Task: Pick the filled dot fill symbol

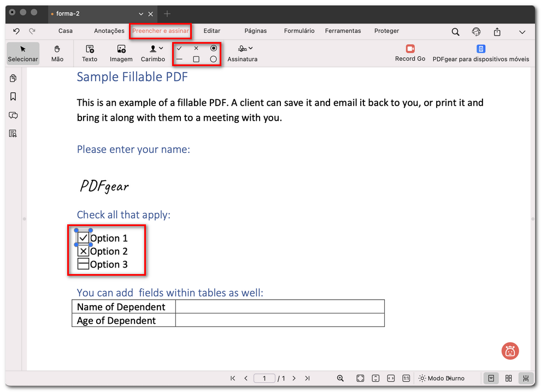Action: pyautogui.click(x=214, y=48)
